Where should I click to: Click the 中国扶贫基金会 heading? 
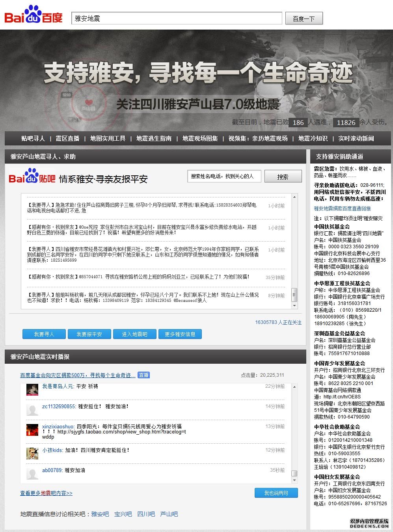pos(332,227)
